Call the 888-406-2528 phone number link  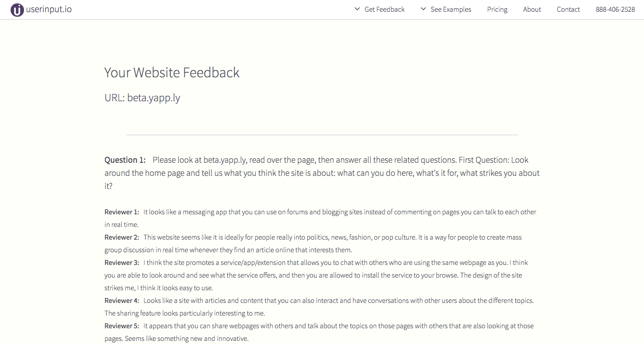pos(615,9)
